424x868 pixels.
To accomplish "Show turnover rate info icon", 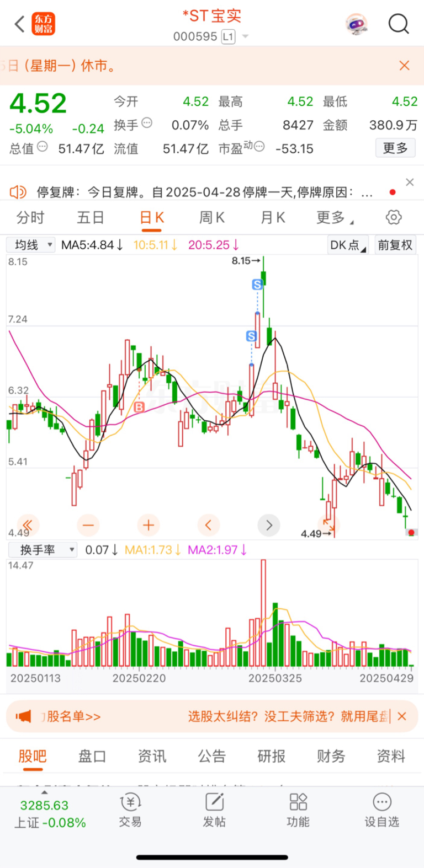I will click(147, 123).
